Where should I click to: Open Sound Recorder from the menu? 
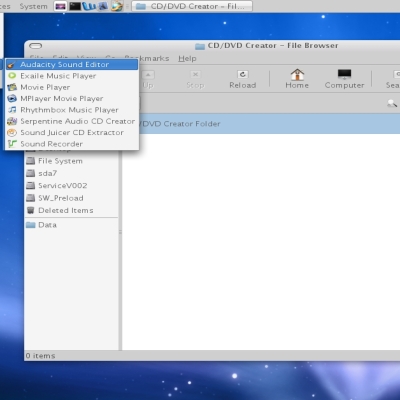point(72,144)
